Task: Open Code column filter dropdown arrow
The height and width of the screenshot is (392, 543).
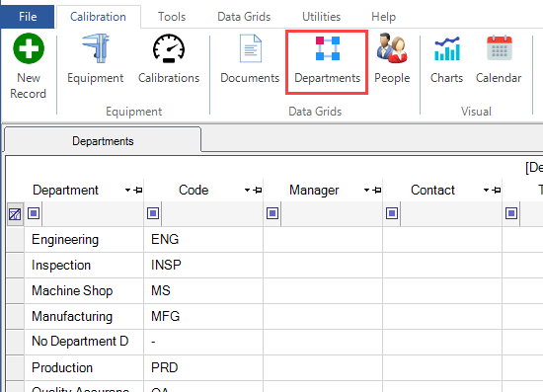Action: coord(247,191)
